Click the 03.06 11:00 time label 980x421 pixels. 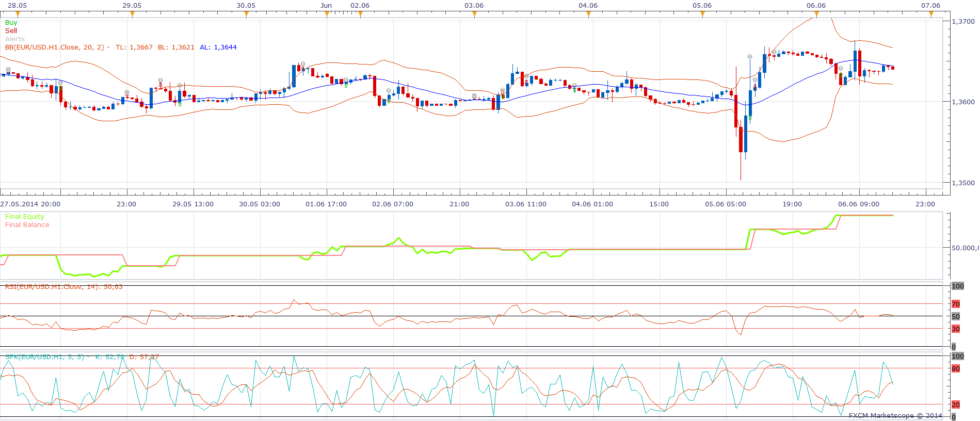[x=526, y=204]
